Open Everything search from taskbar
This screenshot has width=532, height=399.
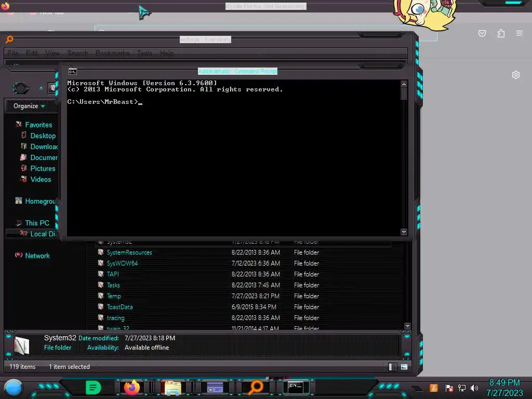pyautogui.click(x=256, y=388)
